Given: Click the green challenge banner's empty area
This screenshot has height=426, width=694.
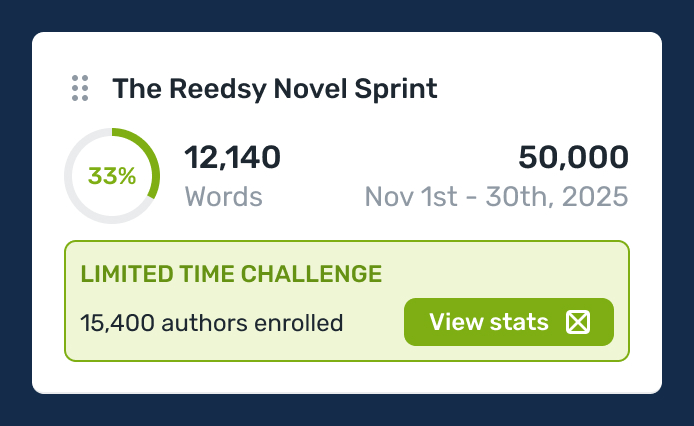Looking at the screenshot, I should click(x=500, y=270).
